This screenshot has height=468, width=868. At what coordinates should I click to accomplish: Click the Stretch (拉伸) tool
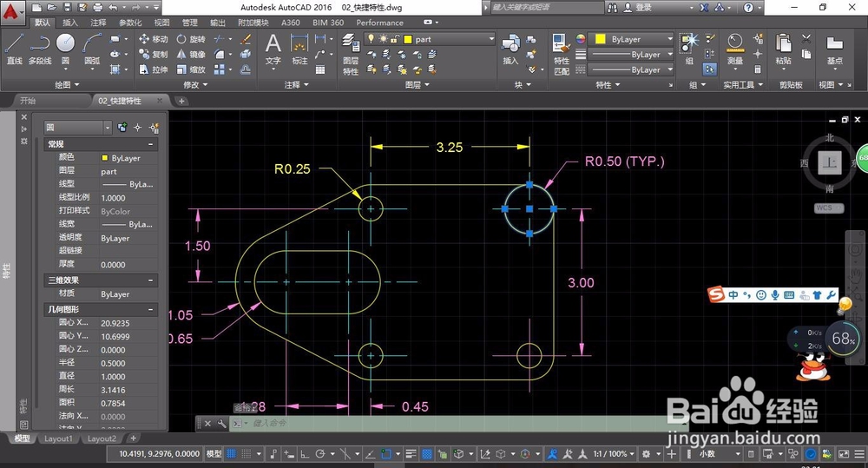[154, 69]
